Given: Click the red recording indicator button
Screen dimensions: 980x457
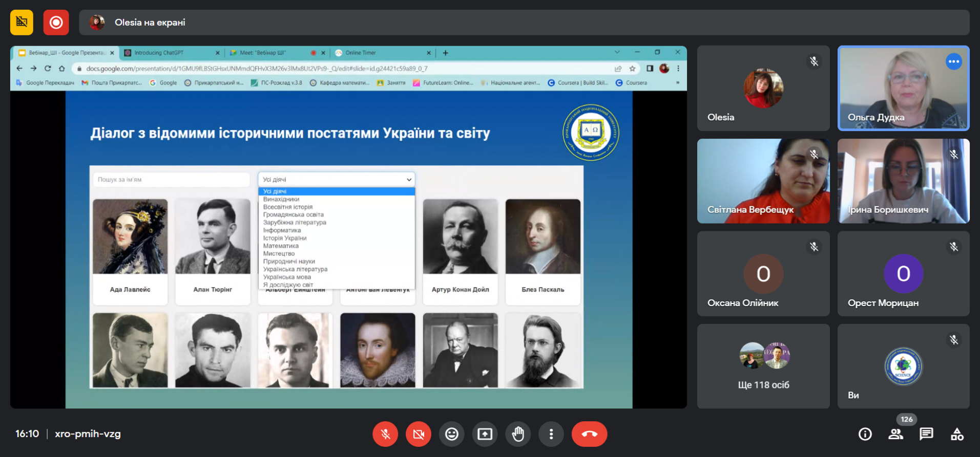Looking at the screenshot, I should pos(56,22).
